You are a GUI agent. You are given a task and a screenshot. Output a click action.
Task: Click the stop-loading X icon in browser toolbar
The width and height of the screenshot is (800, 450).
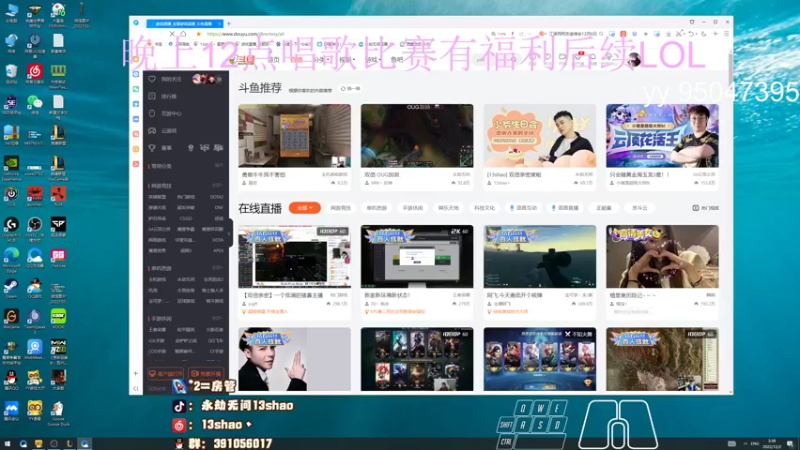click(172, 34)
